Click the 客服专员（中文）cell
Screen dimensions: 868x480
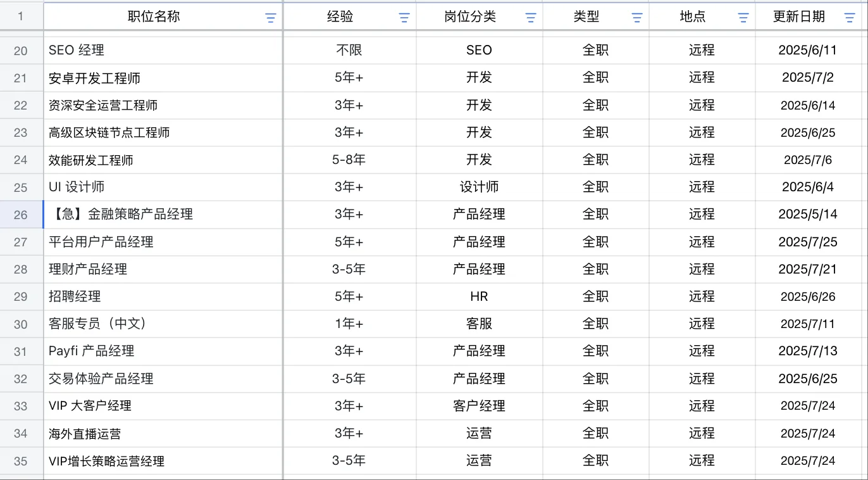tap(163, 324)
